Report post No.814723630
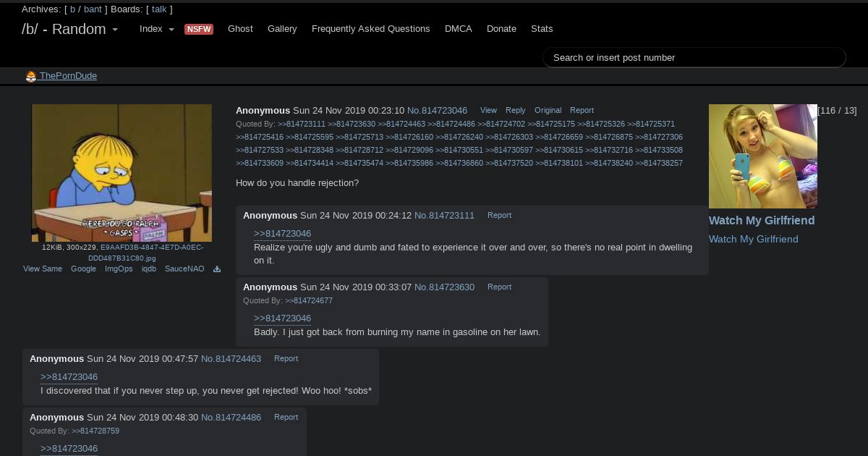 [499, 287]
